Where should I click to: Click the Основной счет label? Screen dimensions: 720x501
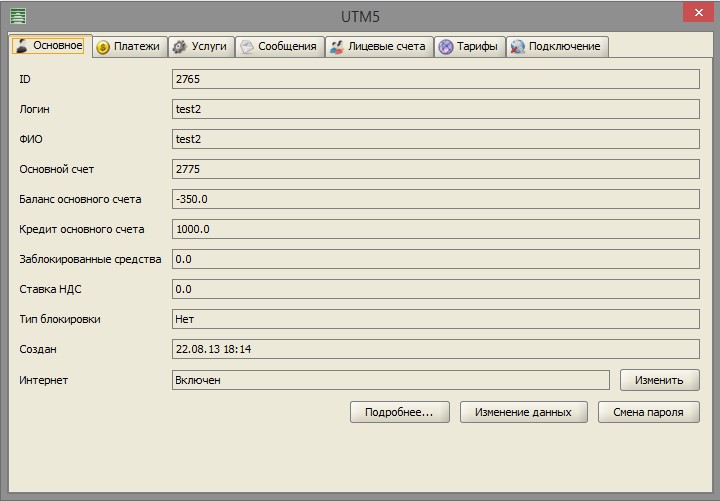[x=56, y=169]
